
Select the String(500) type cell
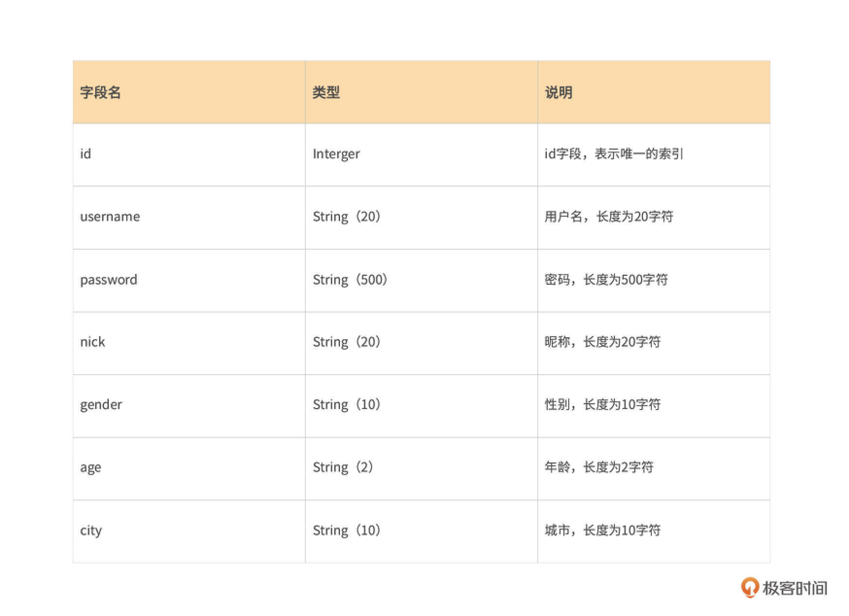[350, 280]
